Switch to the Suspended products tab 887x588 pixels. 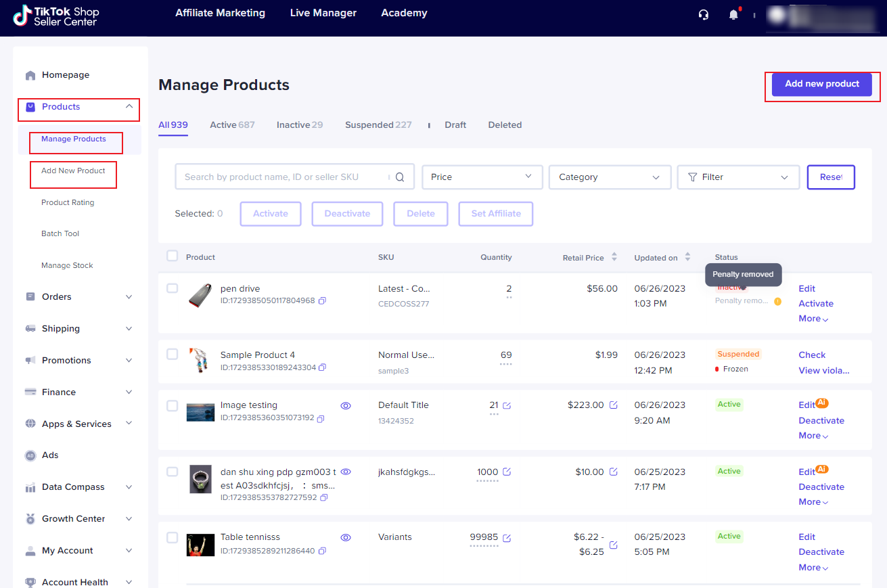(378, 125)
